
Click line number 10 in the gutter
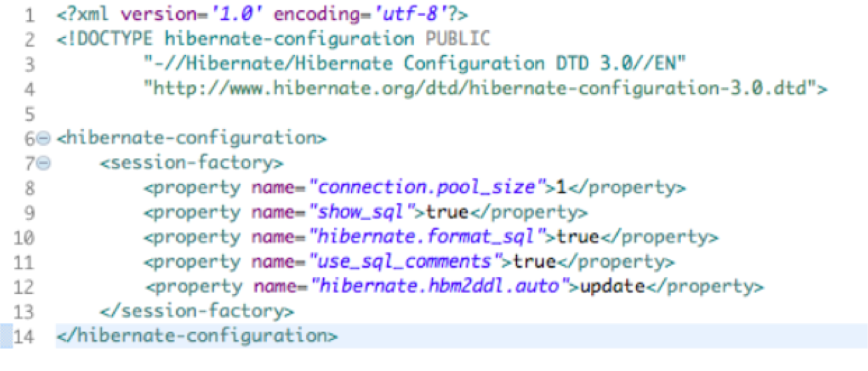(24, 237)
